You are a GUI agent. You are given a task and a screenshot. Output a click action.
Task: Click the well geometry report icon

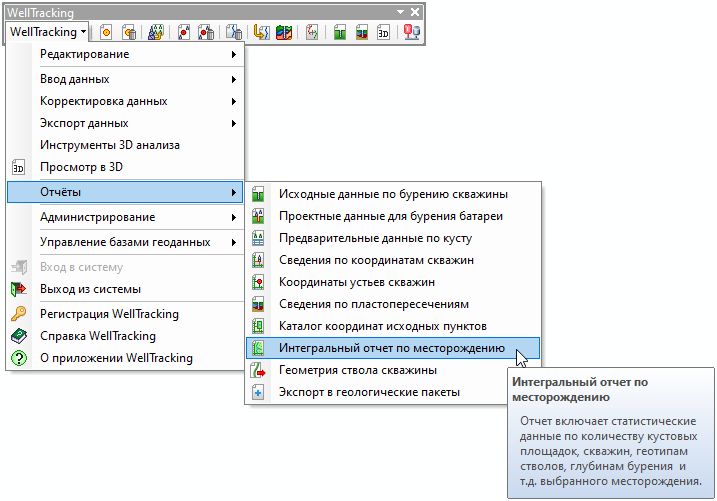(258, 371)
